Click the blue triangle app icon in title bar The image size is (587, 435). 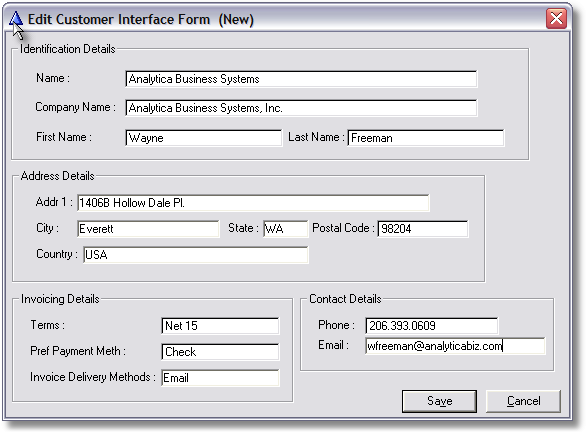tap(16, 19)
